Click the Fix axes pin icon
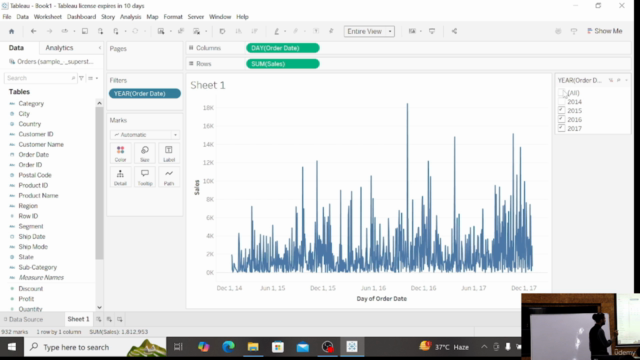The width and height of the screenshot is (640, 360). tap(331, 31)
